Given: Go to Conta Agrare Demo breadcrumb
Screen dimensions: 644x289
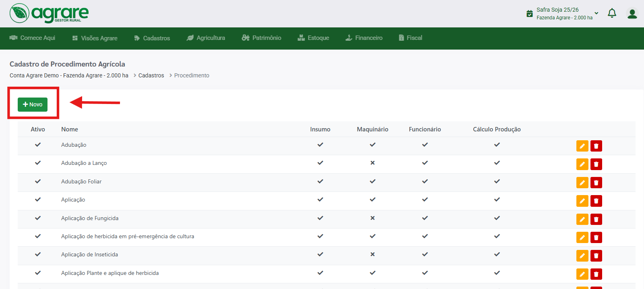Looking at the screenshot, I should coord(69,75).
